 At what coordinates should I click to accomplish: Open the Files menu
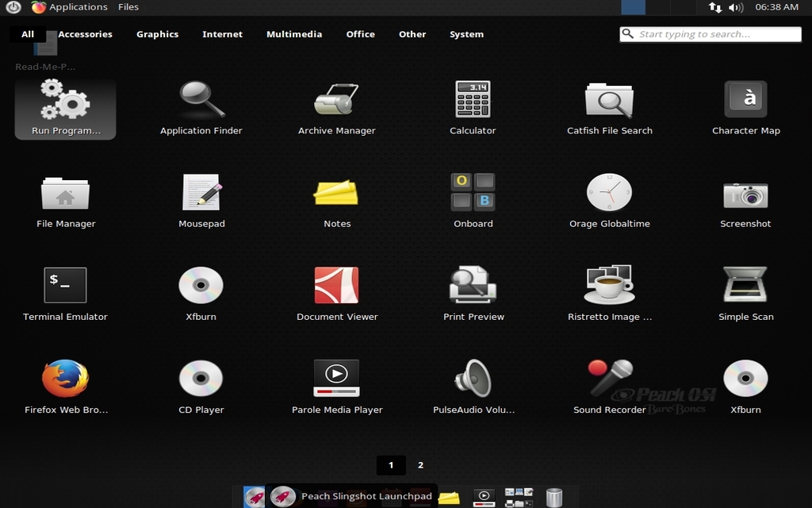point(128,6)
